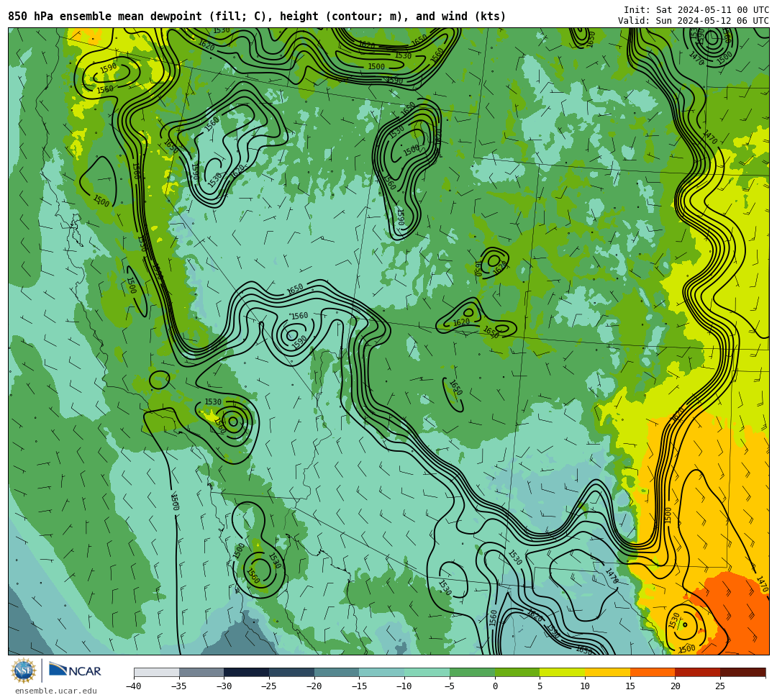Click the lightest gray -40 to -35 swatch
The height and width of the screenshot is (700, 777).
pyautogui.click(x=157, y=672)
